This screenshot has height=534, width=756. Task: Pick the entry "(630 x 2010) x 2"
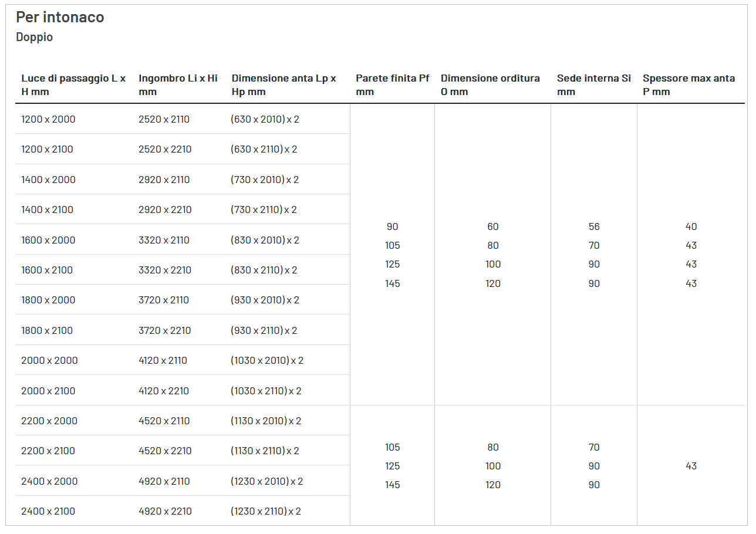tap(265, 119)
